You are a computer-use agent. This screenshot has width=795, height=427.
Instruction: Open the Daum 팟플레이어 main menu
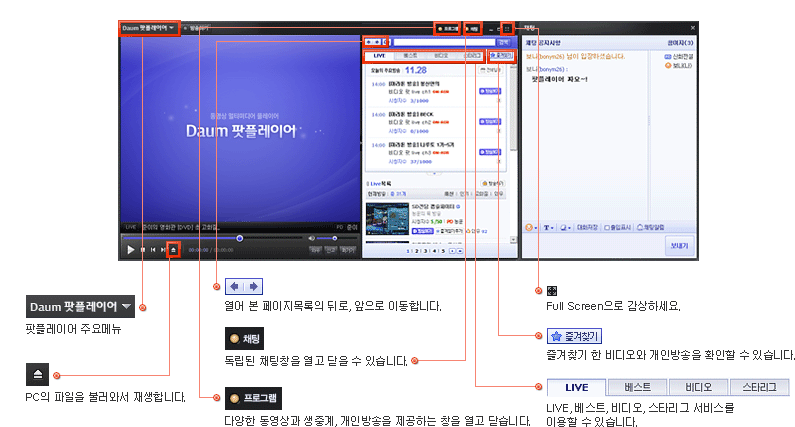click(149, 28)
